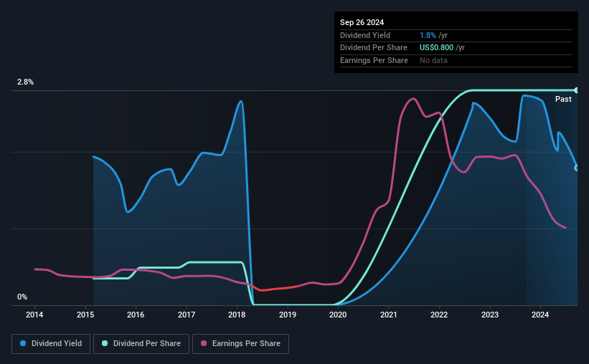Click the pink Earnings Per Share legend dot
This screenshot has width=589, height=364.
204,343
